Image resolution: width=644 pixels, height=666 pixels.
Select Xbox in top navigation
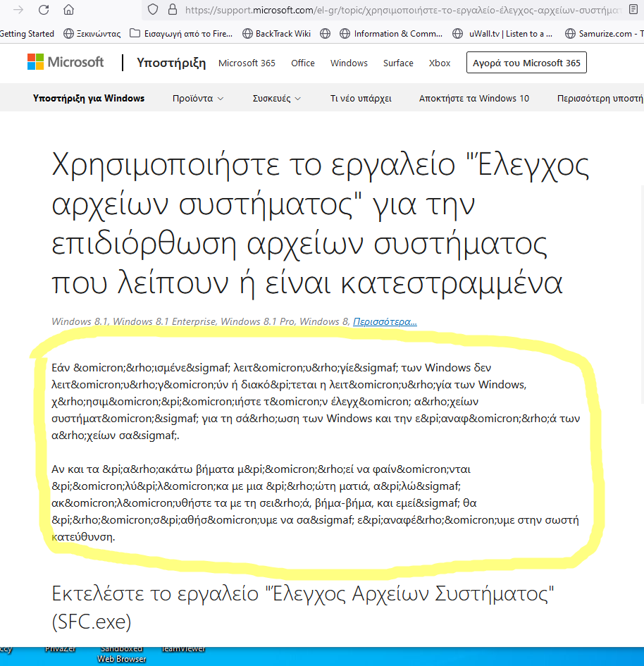click(440, 63)
